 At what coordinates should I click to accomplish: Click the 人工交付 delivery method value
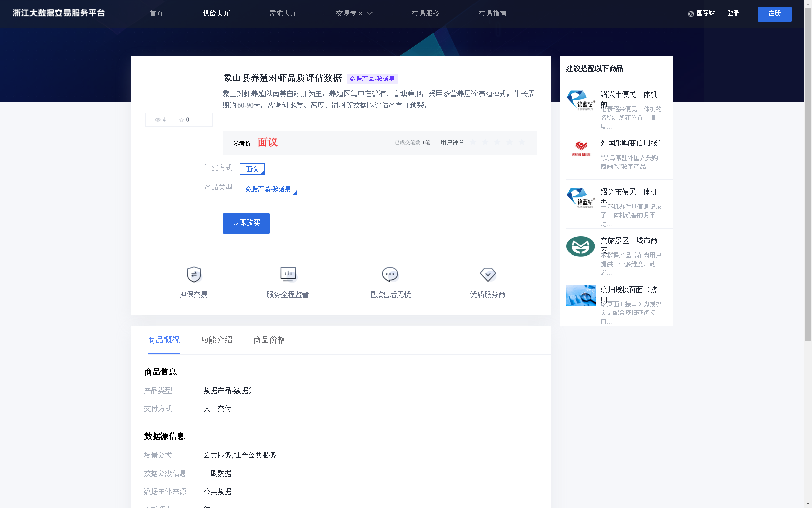pyautogui.click(x=217, y=409)
